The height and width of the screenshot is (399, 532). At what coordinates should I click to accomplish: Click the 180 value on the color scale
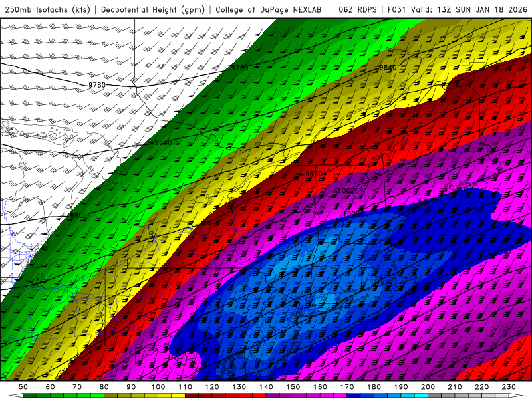coord(374,387)
